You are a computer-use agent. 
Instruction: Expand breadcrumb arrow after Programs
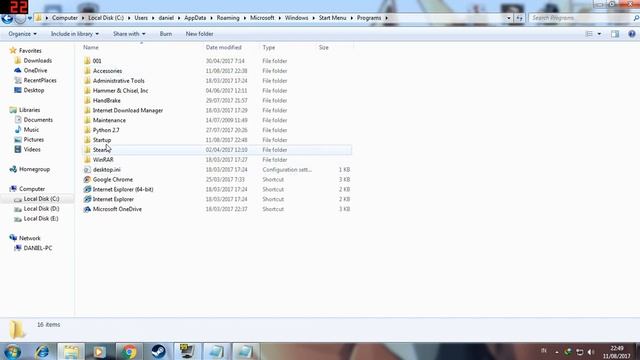point(386,18)
